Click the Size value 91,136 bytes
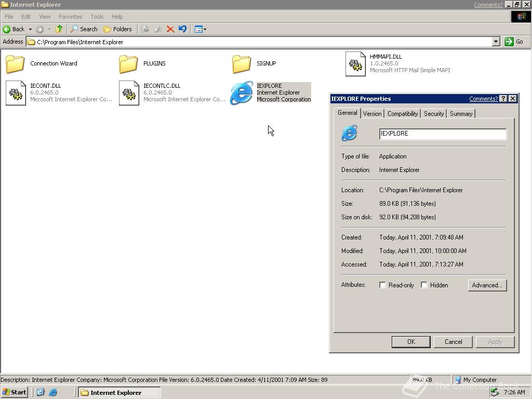 [x=407, y=204]
